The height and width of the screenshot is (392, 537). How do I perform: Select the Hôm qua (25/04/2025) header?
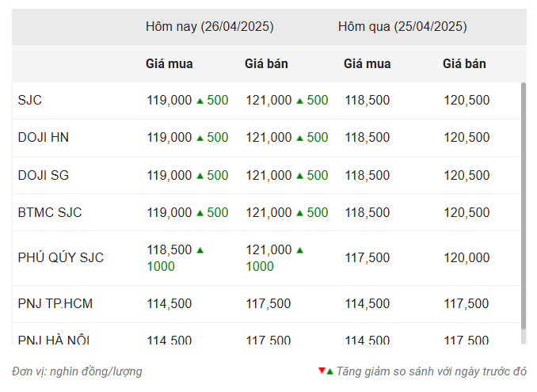(402, 27)
